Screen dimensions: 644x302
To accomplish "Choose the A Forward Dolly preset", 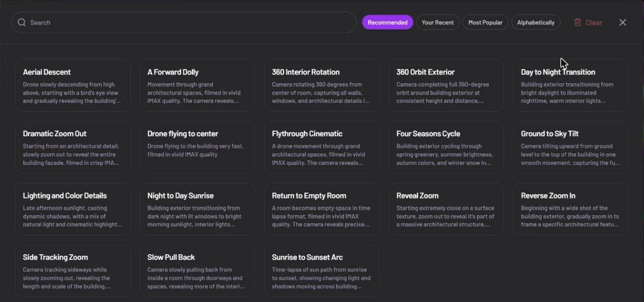I will [197, 85].
